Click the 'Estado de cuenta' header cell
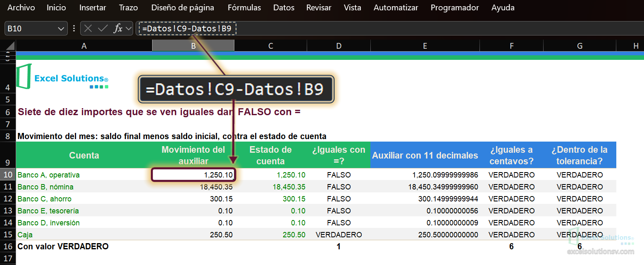This screenshot has width=644, height=265. coord(271,155)
